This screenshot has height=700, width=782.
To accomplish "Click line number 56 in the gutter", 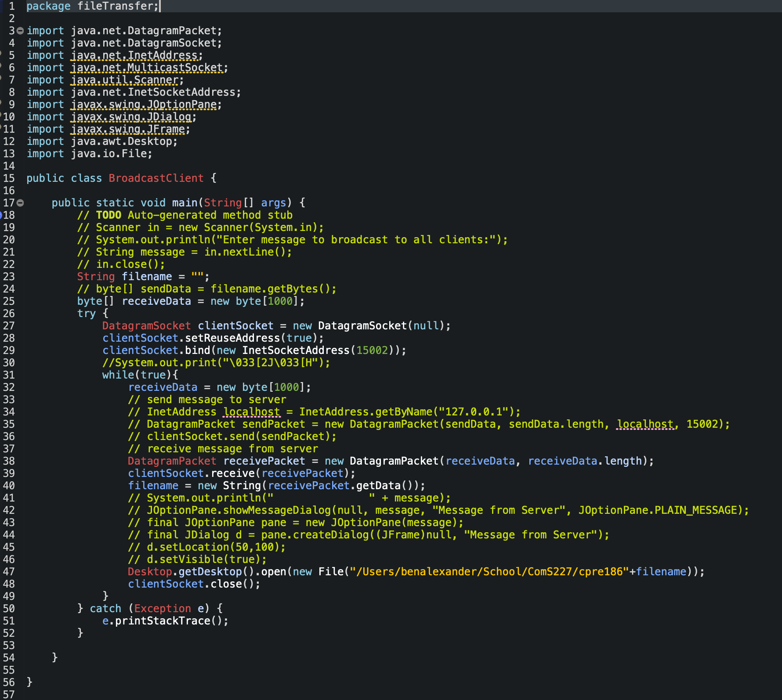I will click(9, 682).
